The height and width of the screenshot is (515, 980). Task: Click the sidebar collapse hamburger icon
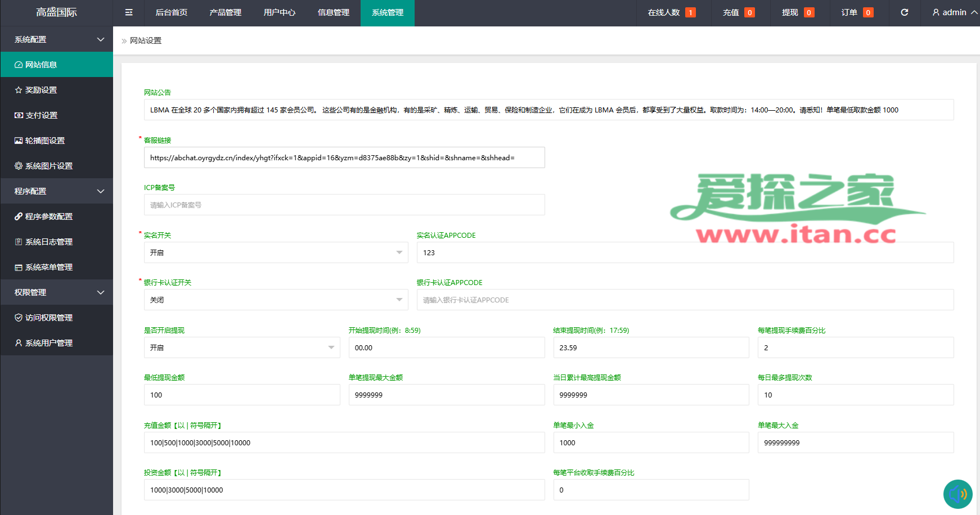pyautogui.click(x=129, y=12)
